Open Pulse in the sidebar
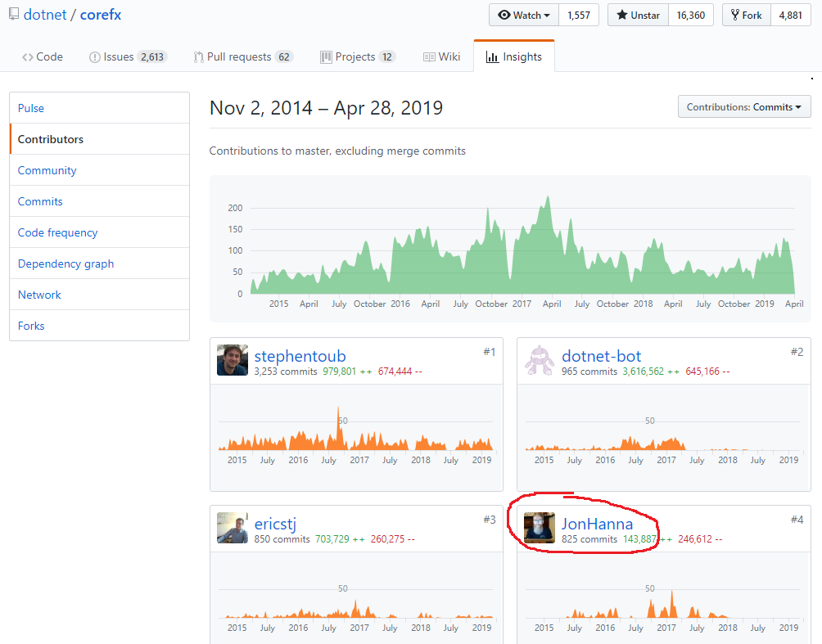This screenshot has width=822, height=644. click(x=100, y=108)
